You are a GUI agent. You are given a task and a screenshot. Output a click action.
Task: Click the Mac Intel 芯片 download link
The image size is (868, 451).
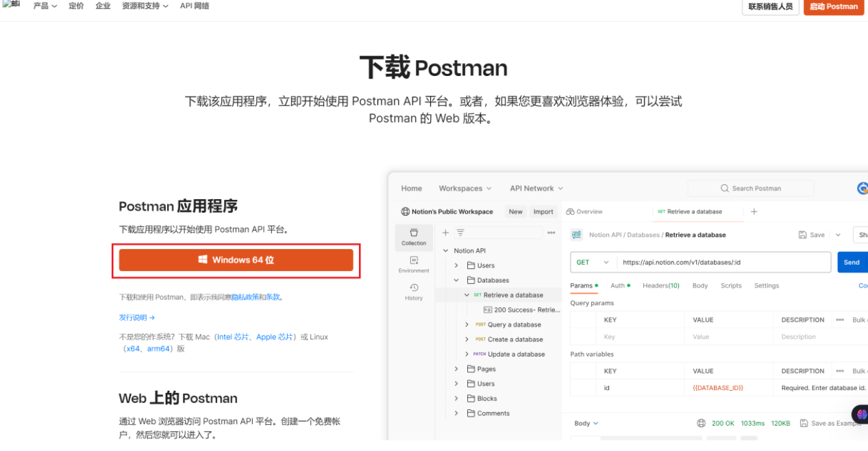tap(233, 337)
